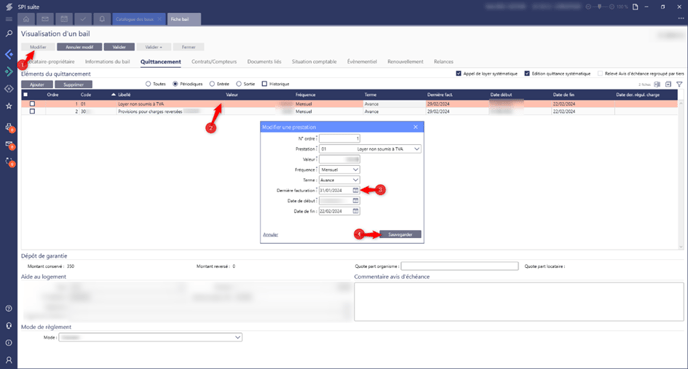The image size is (688, 369).
Task: Tick checkbox for Loyer non soumis à TVA row
Action: (x=32, y=104)
